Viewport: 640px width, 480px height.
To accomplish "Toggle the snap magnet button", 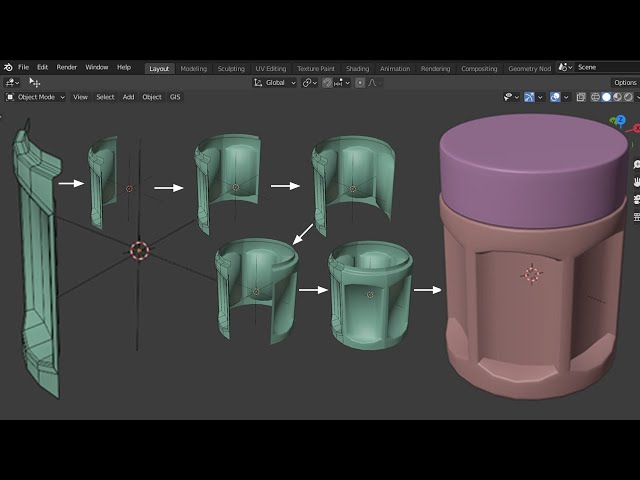I will point(327,83).
